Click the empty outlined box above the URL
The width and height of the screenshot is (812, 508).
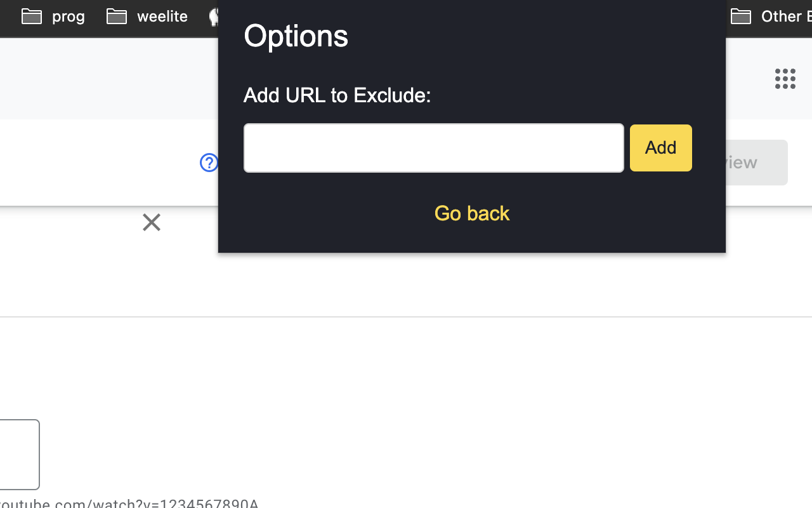20,455
